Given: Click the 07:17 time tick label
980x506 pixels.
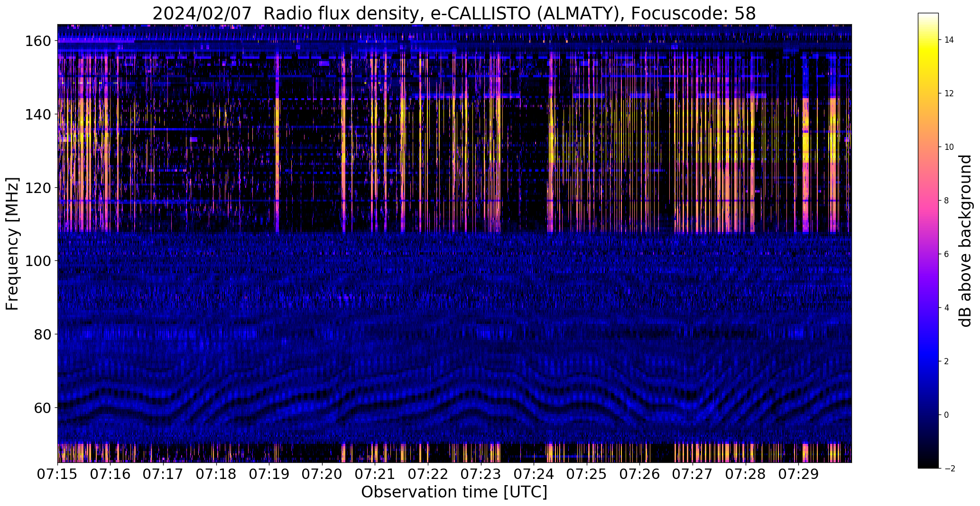Looking at the screenshot, I should [163, 474].
